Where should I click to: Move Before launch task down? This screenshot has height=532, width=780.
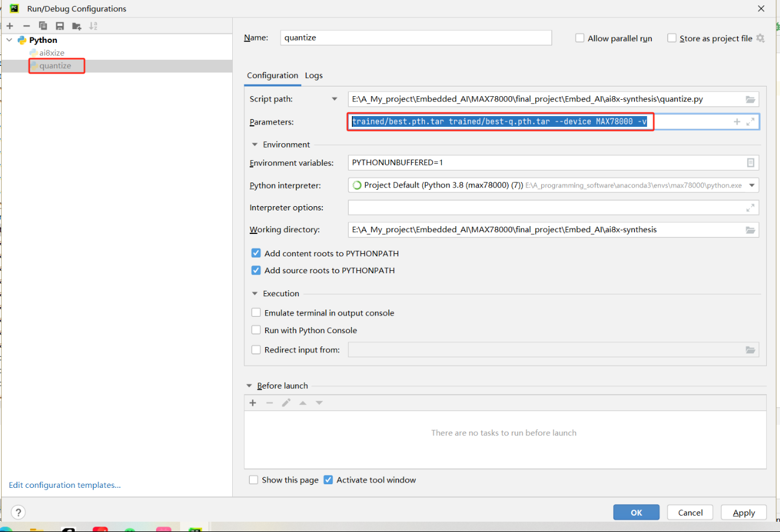[x=319, y=403]
